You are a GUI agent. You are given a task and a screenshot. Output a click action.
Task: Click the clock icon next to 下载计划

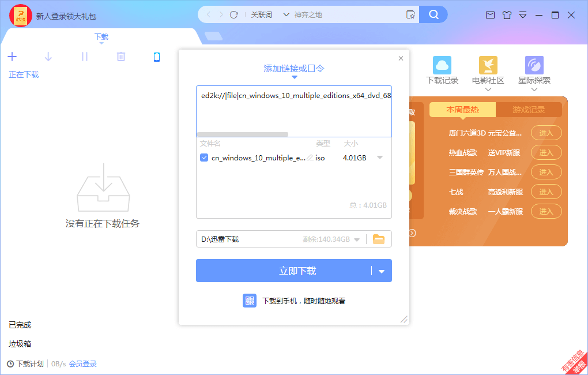(10, 363)
